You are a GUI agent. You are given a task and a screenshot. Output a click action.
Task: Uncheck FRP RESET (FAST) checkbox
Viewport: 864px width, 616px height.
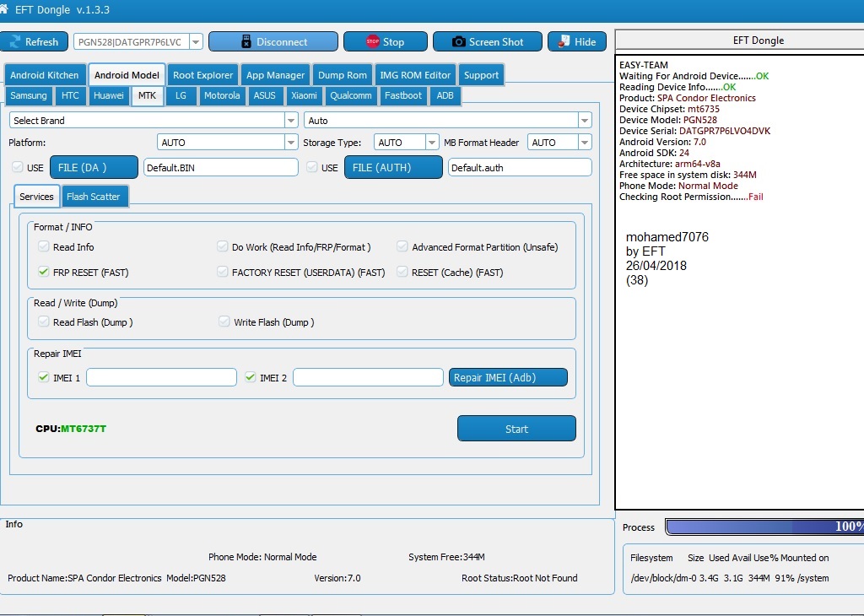pyautogui.click(x=44, y=271)
